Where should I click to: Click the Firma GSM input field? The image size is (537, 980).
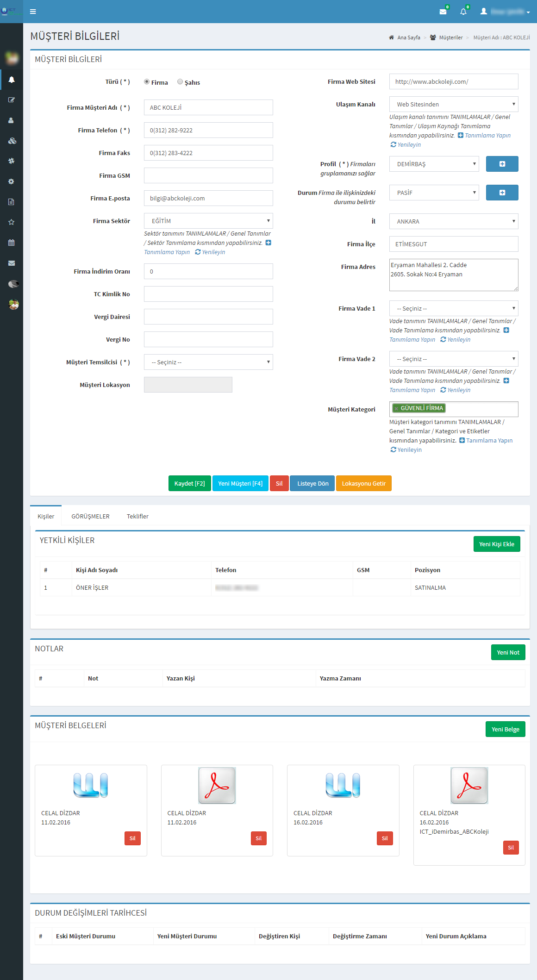(x=208, y=175)
